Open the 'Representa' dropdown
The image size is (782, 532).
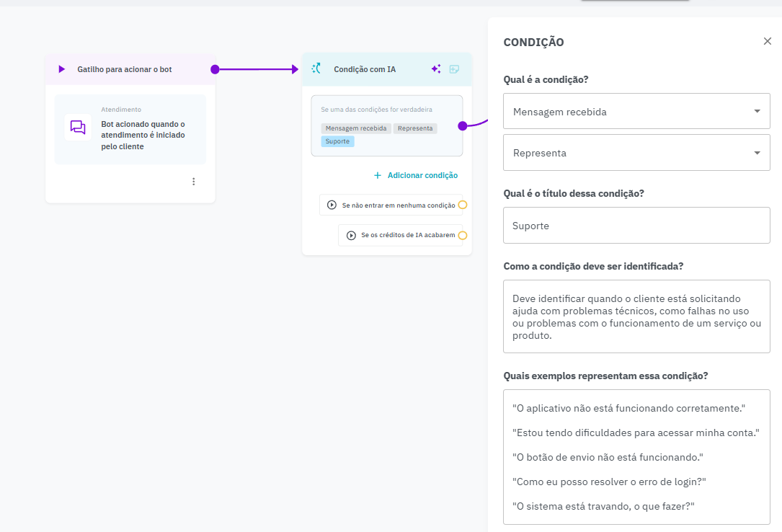click(x=636, y=153)
